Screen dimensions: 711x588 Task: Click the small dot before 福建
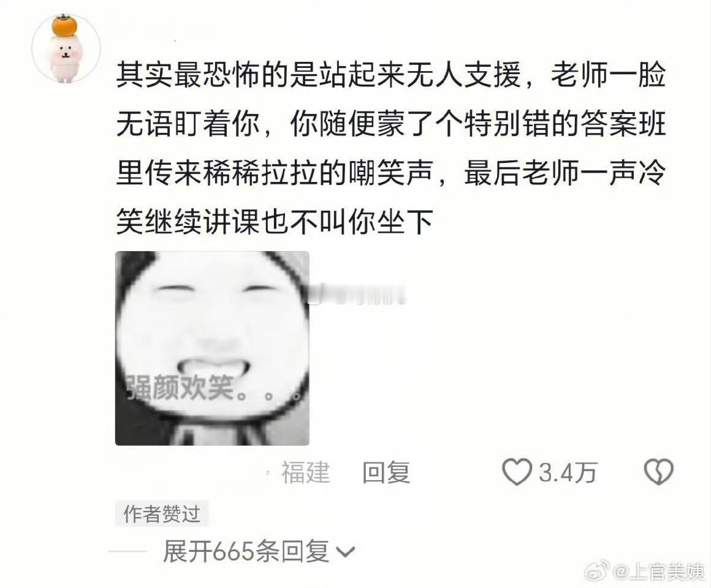[x=268, y=473]
